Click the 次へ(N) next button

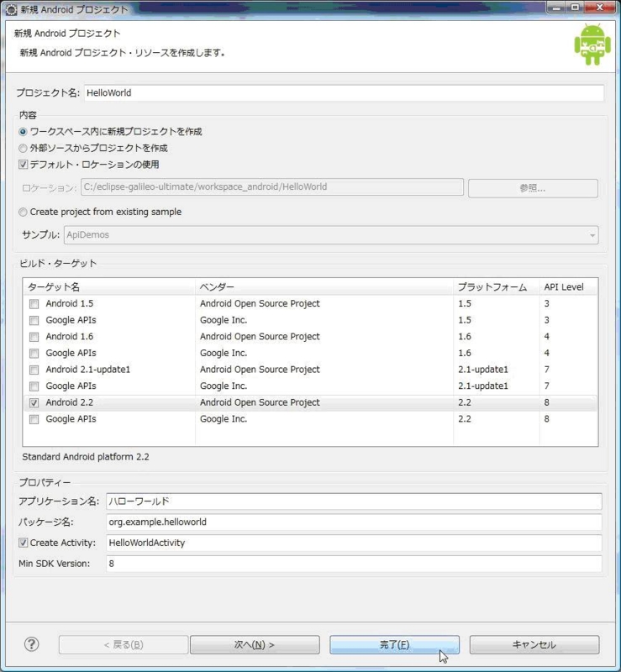[x=255, y=644]
